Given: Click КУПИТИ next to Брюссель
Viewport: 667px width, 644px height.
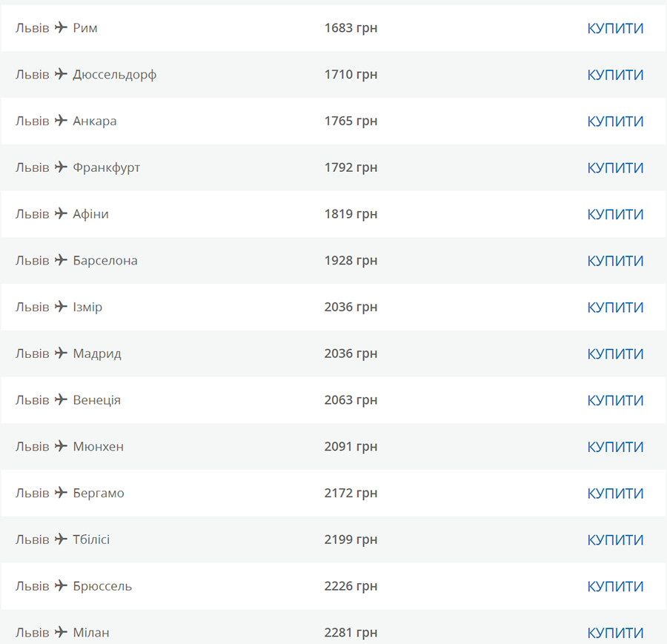Looking at the screenshot, I should (x=615, y=587).
